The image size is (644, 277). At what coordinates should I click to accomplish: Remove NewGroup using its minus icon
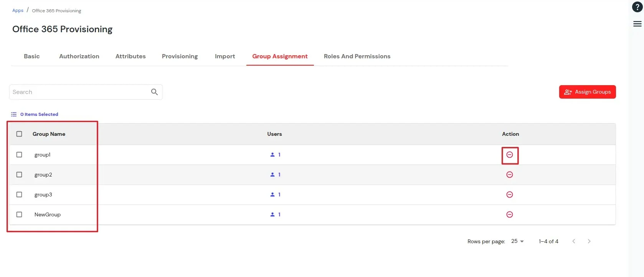[x=510, y=214]
